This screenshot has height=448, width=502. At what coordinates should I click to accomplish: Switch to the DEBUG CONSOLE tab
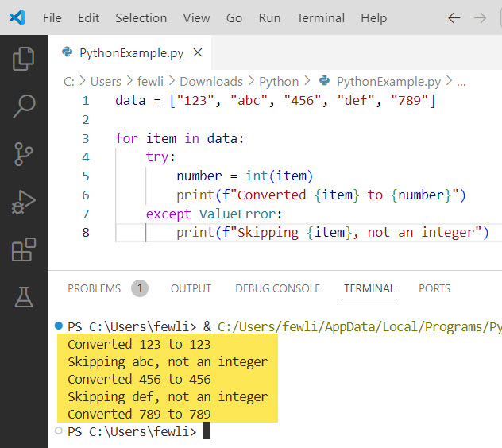point(277,288)
